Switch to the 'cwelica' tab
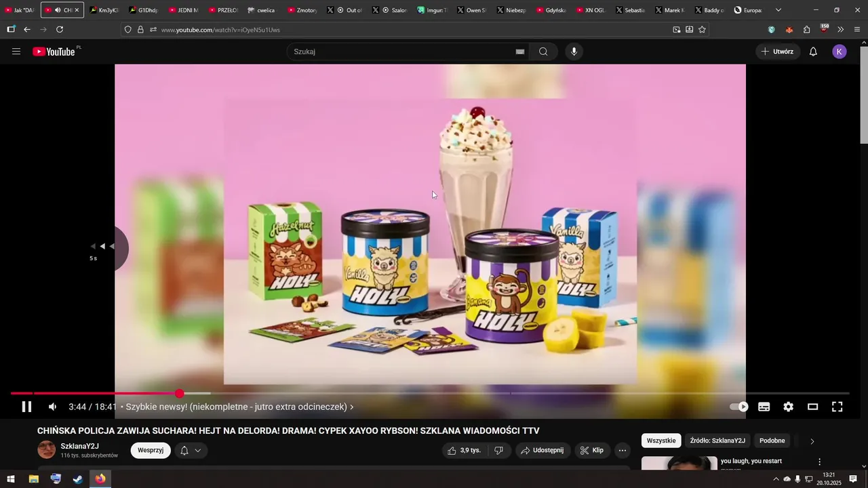Viewport: 868px width, 488px height. pyautogui.click(x=261, y=10)
